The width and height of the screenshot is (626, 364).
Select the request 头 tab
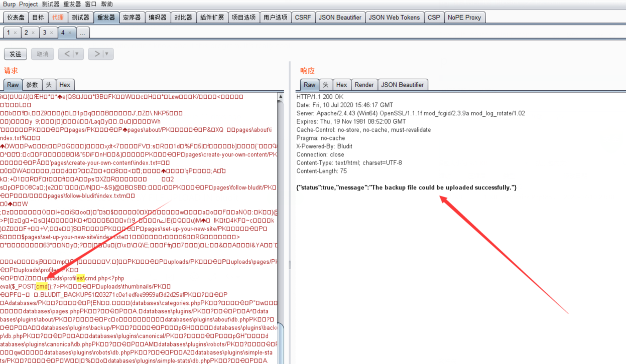tap(49, 85)
